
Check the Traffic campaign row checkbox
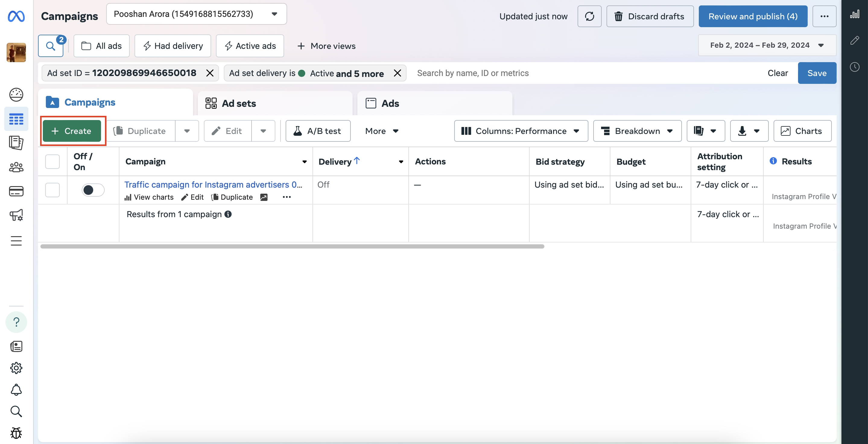52,190
